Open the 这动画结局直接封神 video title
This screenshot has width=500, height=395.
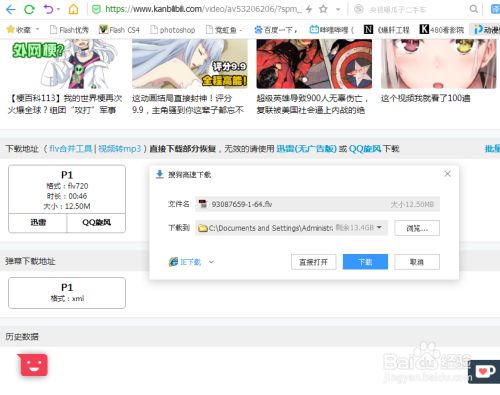point(188,104)
